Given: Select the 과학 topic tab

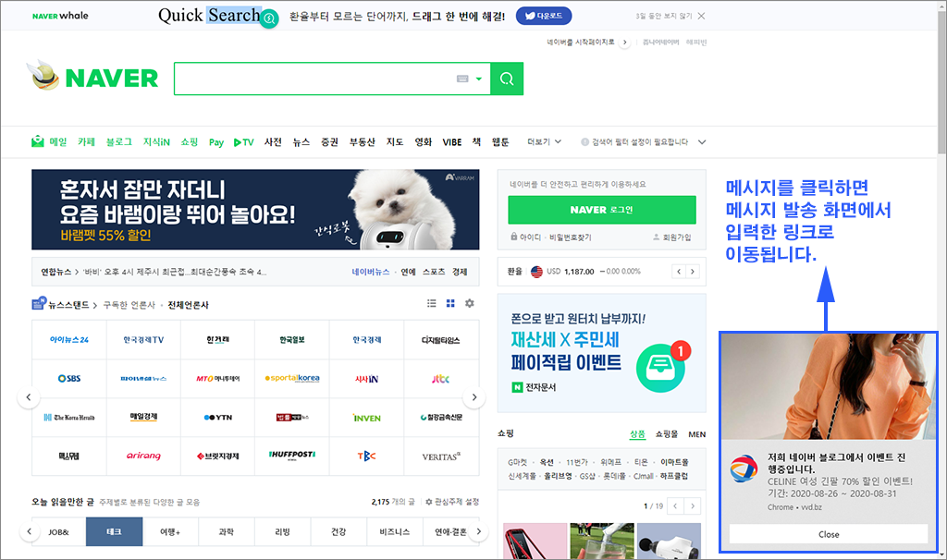Looking at the screenshot, I should [x=226, y=531].
